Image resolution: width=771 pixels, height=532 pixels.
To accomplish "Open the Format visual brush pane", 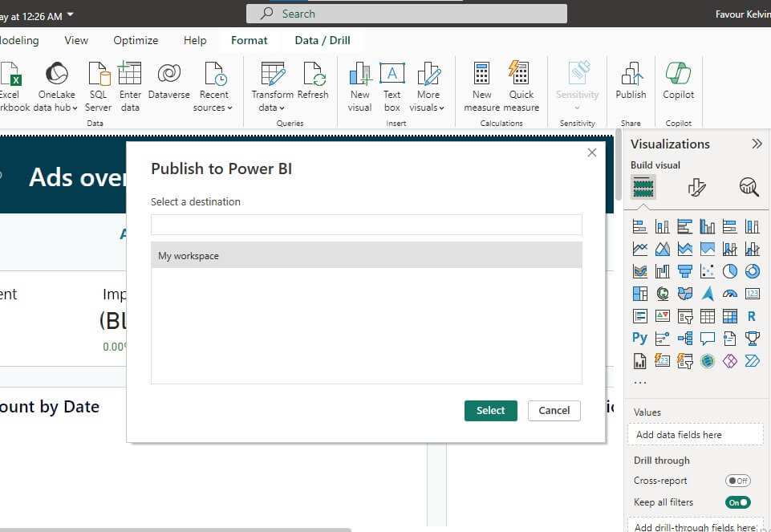I will (696, 188).
